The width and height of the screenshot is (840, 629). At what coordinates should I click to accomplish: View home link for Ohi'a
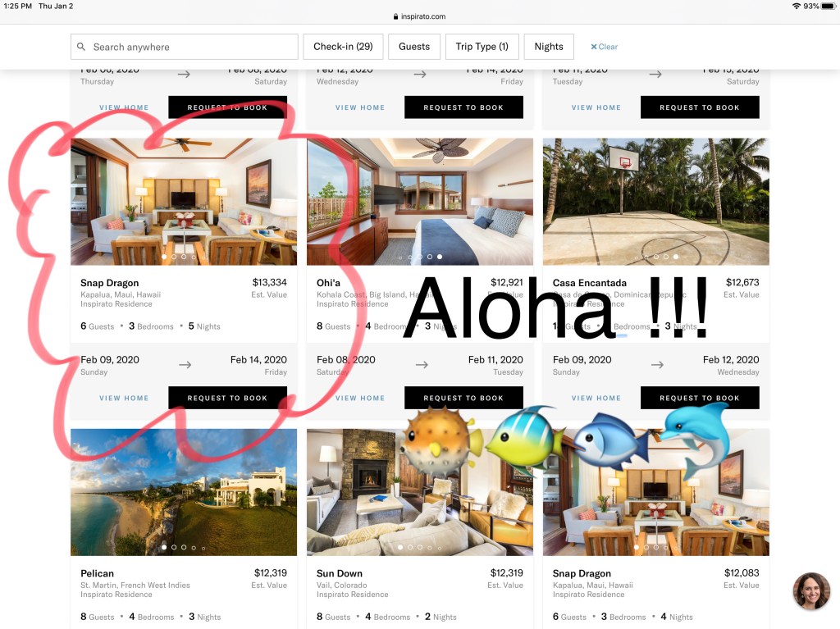point(360,398)
